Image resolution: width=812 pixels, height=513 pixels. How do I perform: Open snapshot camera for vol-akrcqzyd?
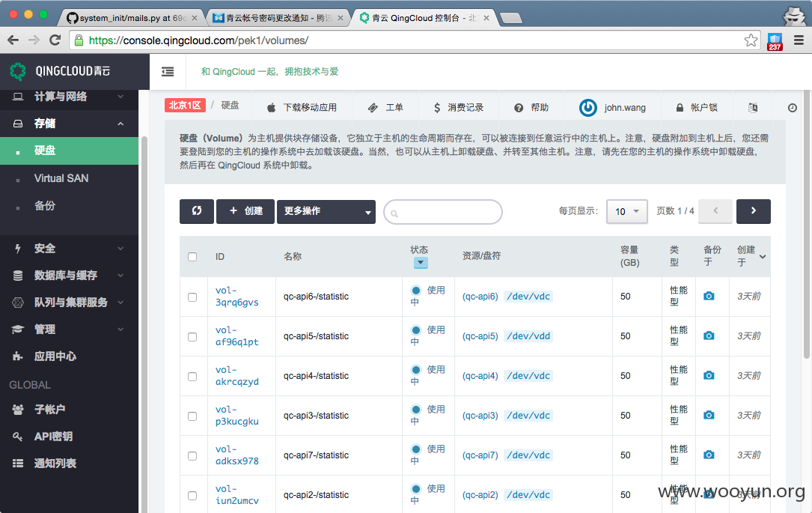point(709,375)
